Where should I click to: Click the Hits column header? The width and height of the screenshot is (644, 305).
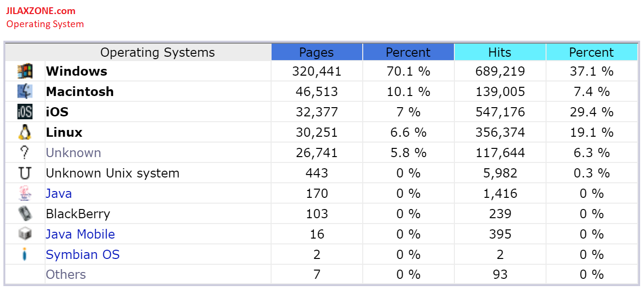(x=500, y=52)
